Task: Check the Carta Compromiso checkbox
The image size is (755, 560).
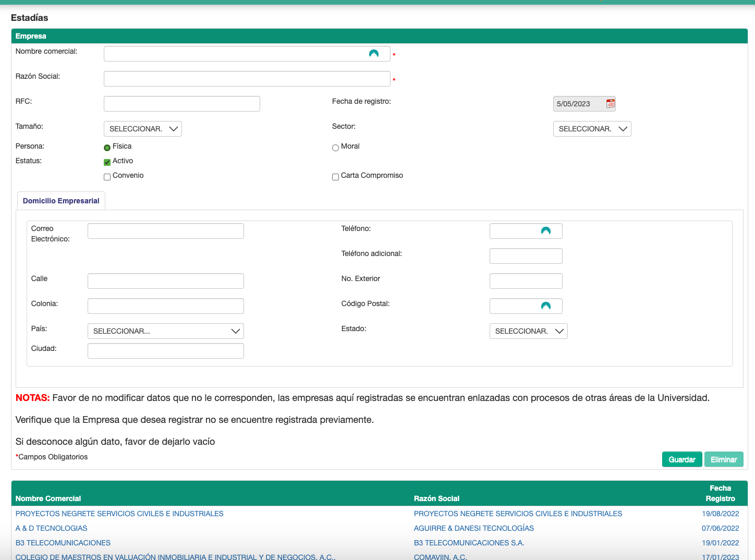Action: point(335,177)
